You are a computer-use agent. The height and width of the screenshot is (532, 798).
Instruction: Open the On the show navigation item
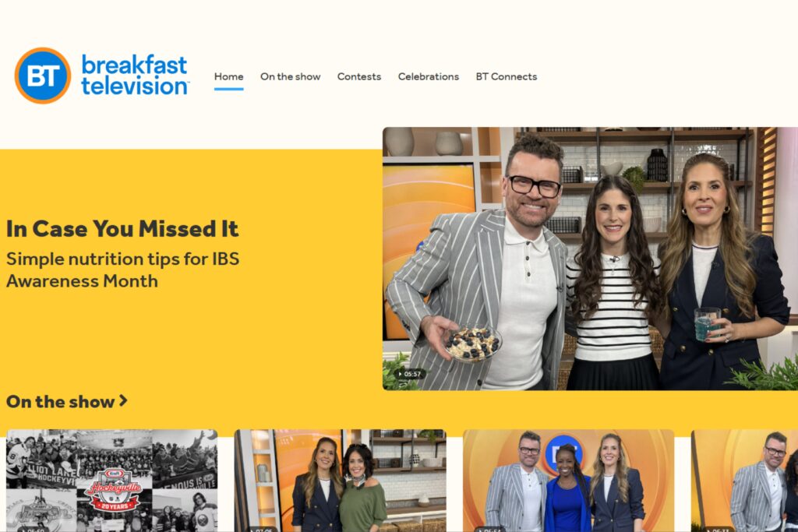(290, 76)
